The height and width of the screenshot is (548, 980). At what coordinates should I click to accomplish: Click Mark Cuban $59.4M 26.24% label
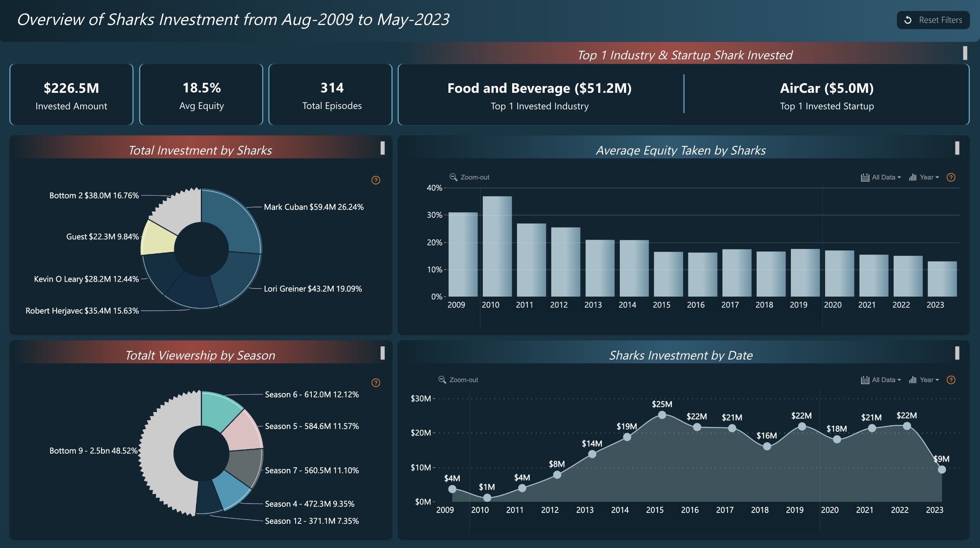pyautogui.click(x=314, y=207)
